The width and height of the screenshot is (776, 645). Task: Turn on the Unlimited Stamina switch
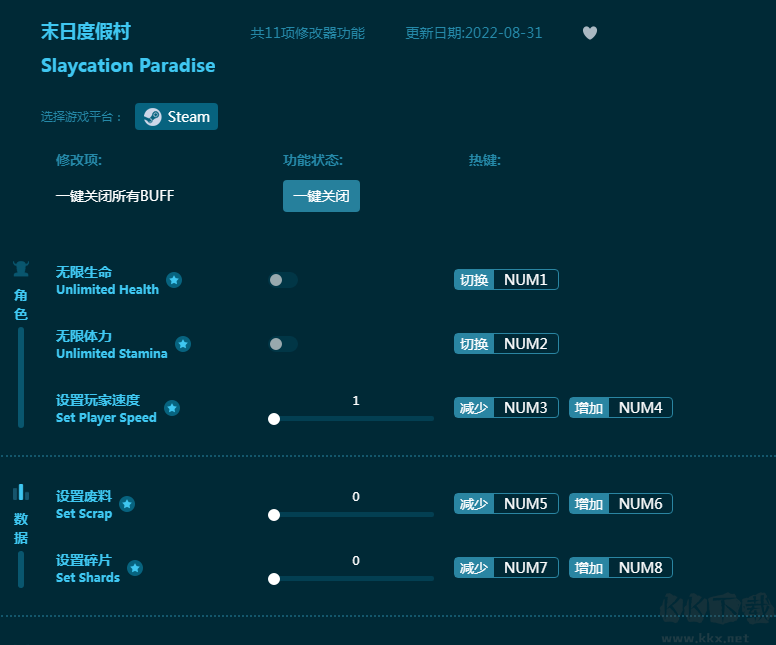point(283,344)
